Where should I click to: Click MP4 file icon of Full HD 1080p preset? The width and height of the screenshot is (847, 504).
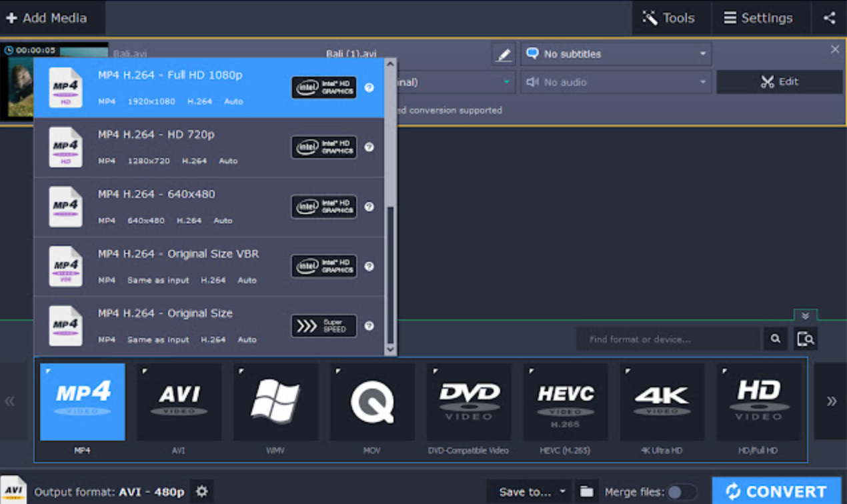tap(65, 87)
